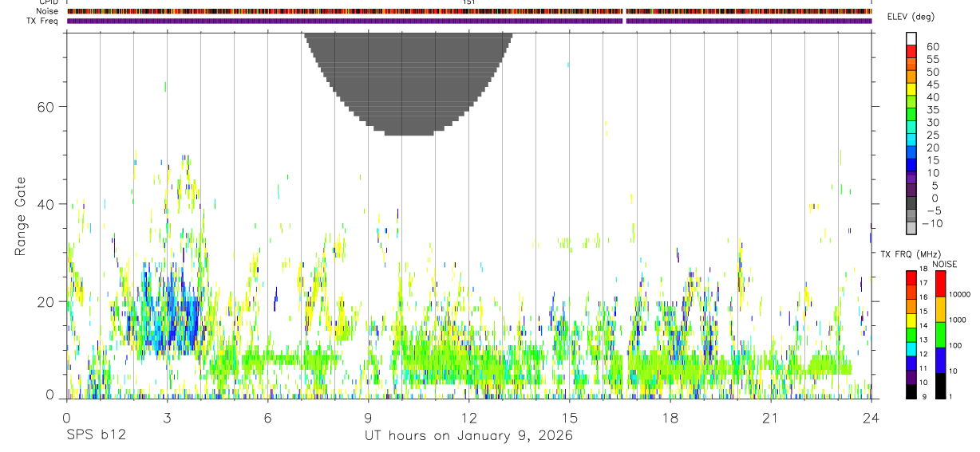Click the '100' label on the NOISE legend
Image resolution: width=980 pixels, height=452 pixels.
tap(955, 345)
